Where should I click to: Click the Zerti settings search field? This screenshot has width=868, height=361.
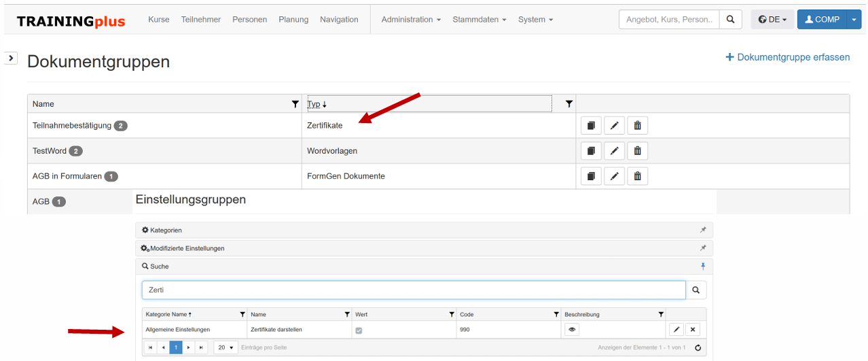pyautogui.click(x=413, y=290)
